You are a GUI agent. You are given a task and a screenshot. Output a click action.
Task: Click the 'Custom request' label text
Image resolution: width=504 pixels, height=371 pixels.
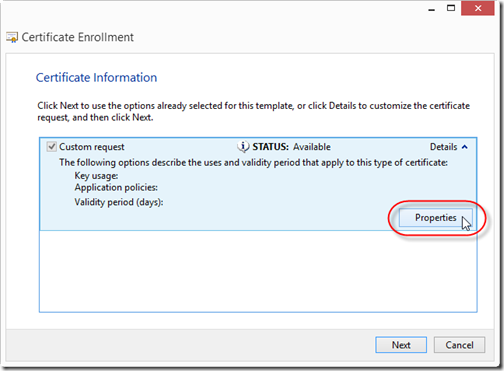coord(92,147)
